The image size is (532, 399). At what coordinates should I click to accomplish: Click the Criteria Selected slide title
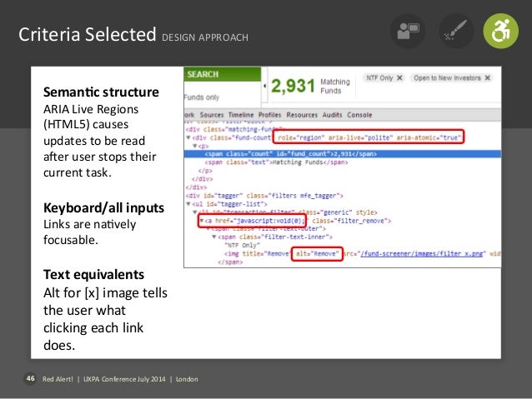[x=88, y=35]
